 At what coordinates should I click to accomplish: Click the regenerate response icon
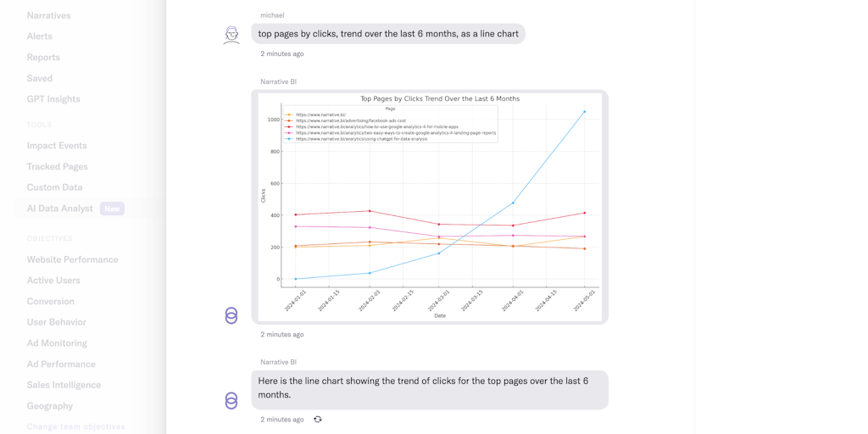tap(318, 420)
